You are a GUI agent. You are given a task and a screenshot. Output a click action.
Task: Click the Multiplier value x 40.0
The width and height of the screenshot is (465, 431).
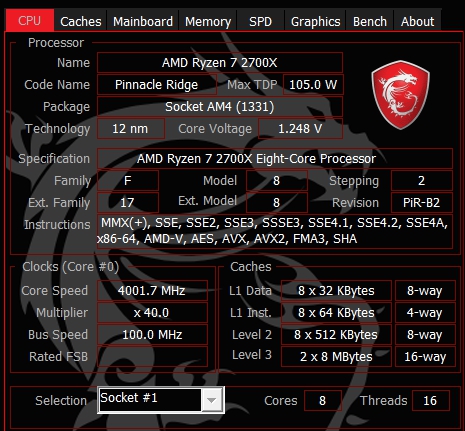[152, 313]
